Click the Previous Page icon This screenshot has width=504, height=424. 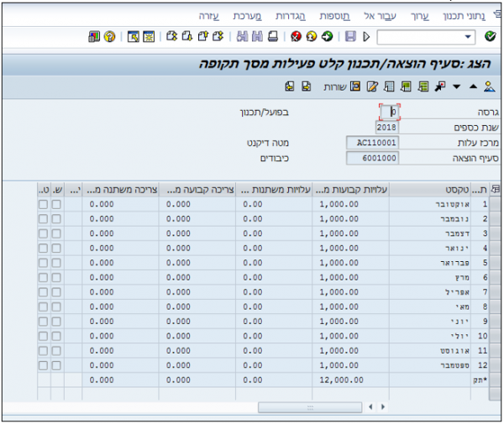pyautogui.click(x=203, y=36)
